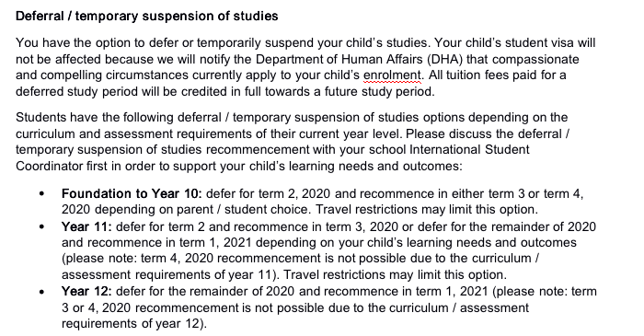Click the abbreviation '(DHA)'
This screenshot has height=336, width=644.
[x=444, y=59]
